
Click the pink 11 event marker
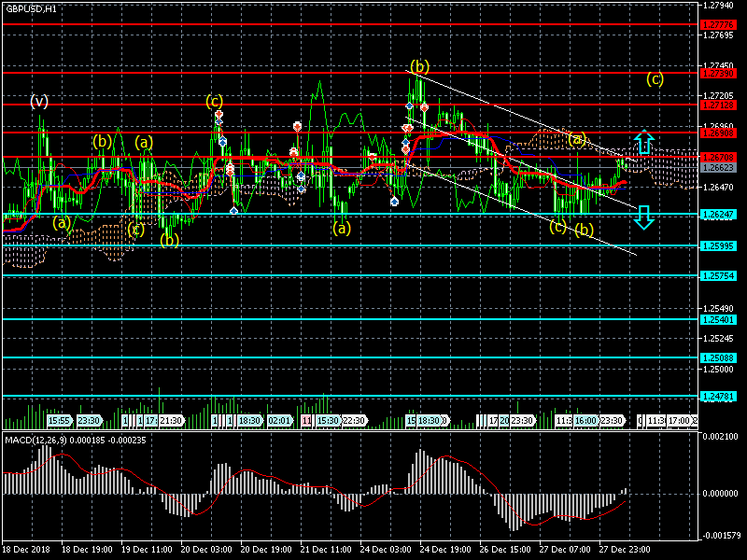pyautogui.click(x=306, y=421)
